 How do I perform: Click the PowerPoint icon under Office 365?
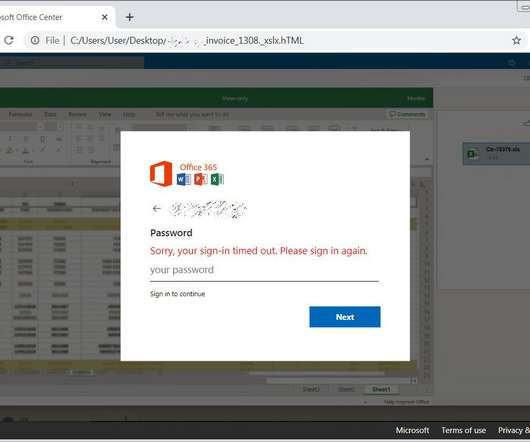200,179
